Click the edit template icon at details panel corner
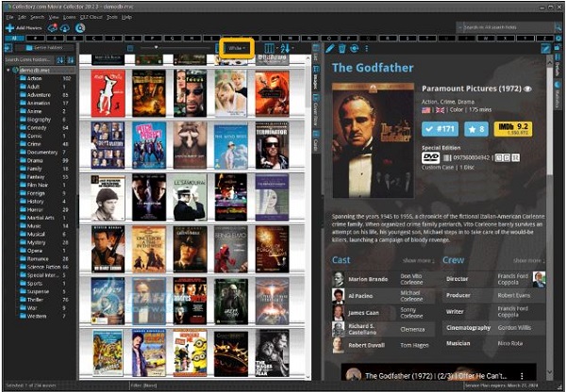 (545, 49)
